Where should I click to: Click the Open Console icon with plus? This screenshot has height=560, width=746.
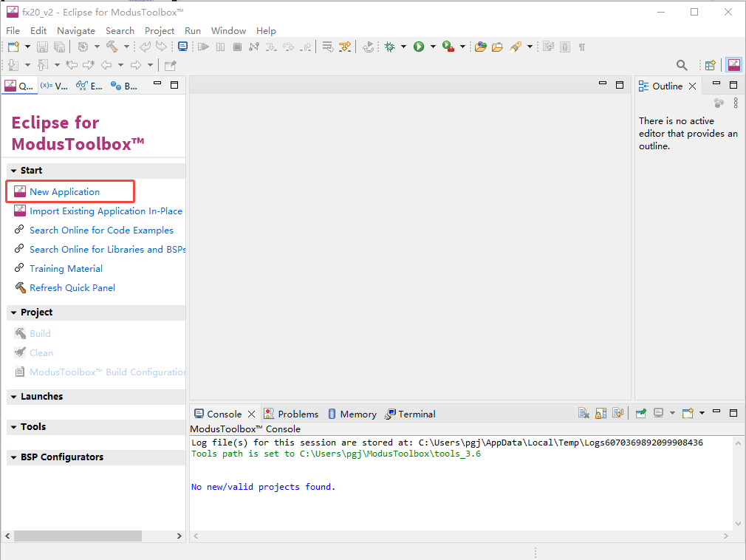click(688, 413)
